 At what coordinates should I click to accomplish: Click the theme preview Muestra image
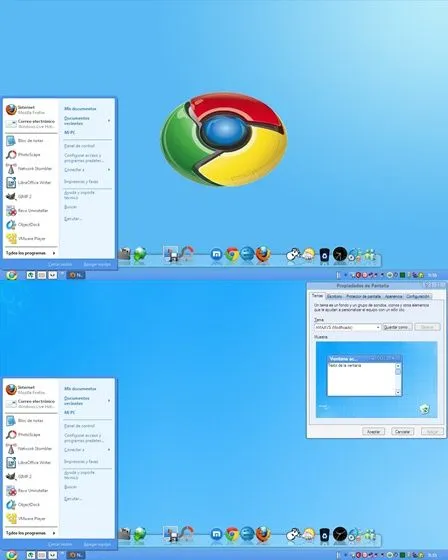click(x=377, y=379)
